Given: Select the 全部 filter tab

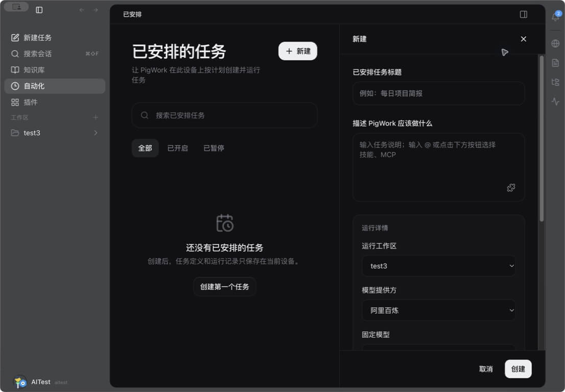Looking at the screenshot, I should (x=145, y=148).
